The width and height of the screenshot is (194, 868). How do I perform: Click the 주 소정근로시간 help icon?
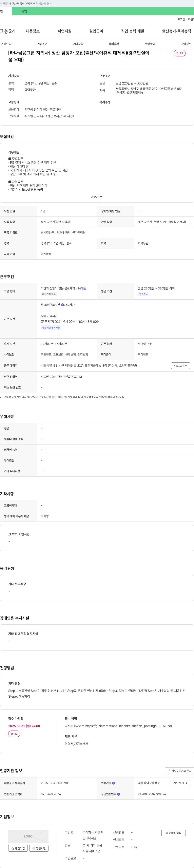click(x=63, y=305)
